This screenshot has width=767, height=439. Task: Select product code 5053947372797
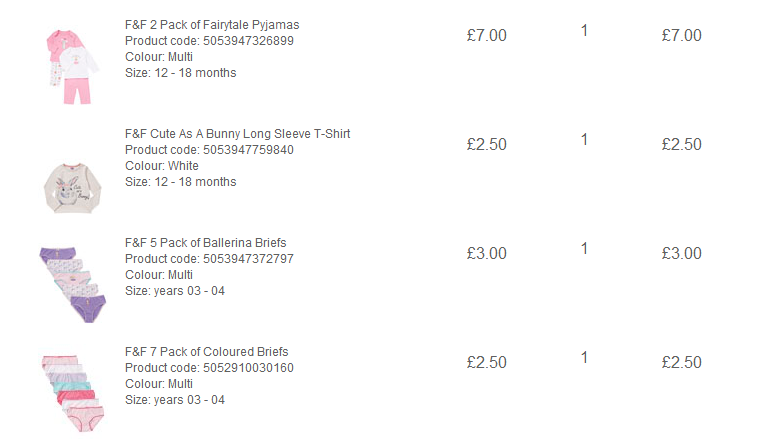[248, 259]
